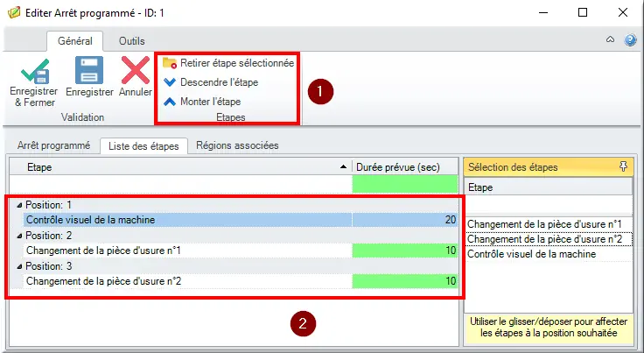Click the app icon in the title bar
This screenshot has height=353, width=644.
click(x=13, y=13)
